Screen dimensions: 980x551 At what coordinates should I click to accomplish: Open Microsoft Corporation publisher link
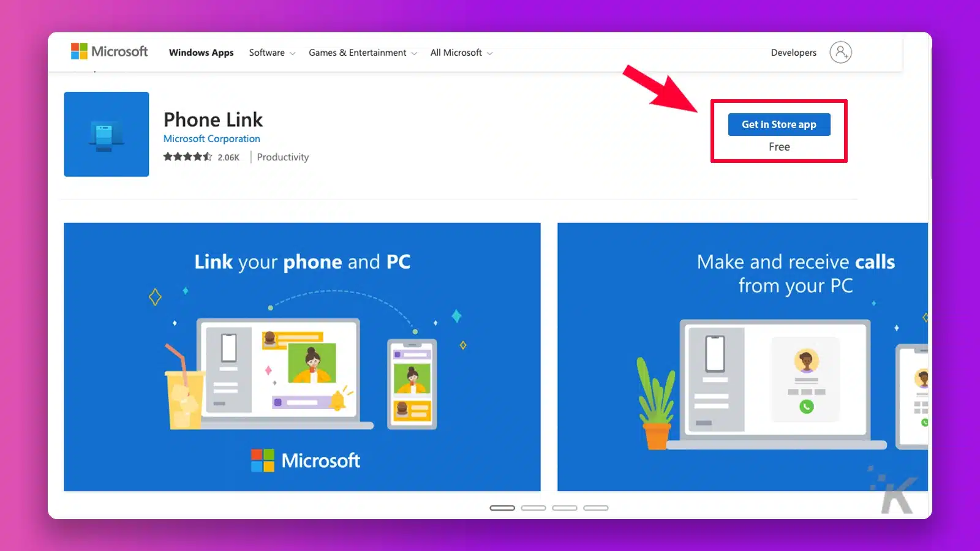tap(211, 139)
